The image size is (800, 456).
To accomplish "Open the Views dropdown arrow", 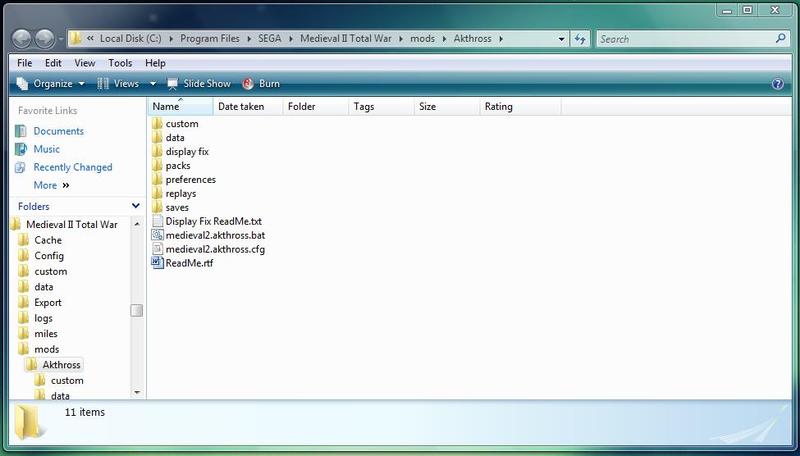I will click(x=153, y=84).
